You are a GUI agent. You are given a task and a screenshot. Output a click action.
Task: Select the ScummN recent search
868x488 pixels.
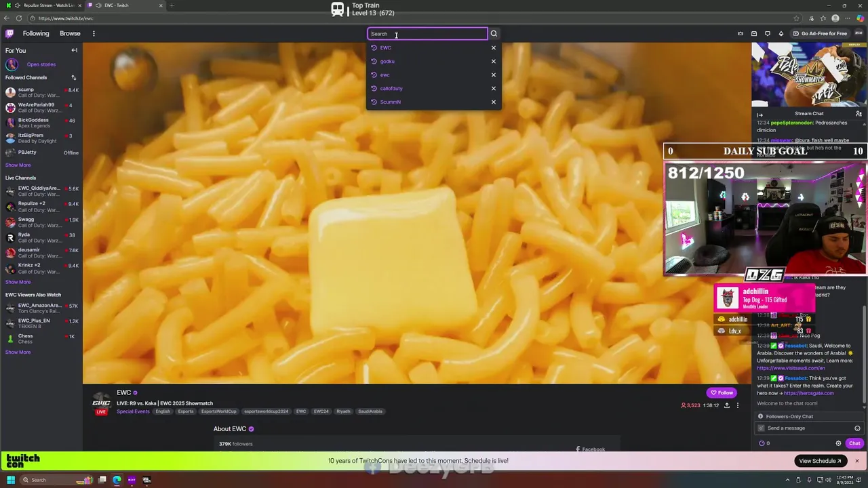click(390, 102)
